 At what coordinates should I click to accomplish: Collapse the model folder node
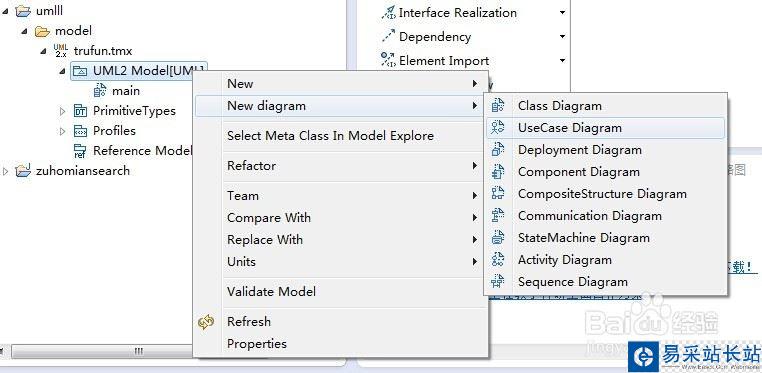pyautogui.click(x=24, y=31)
